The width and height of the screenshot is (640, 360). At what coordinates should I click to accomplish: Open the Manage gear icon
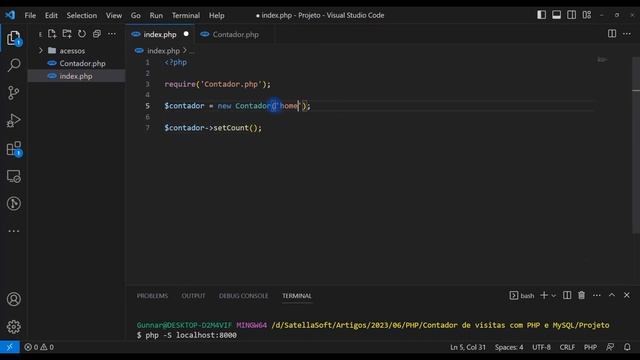13,327
